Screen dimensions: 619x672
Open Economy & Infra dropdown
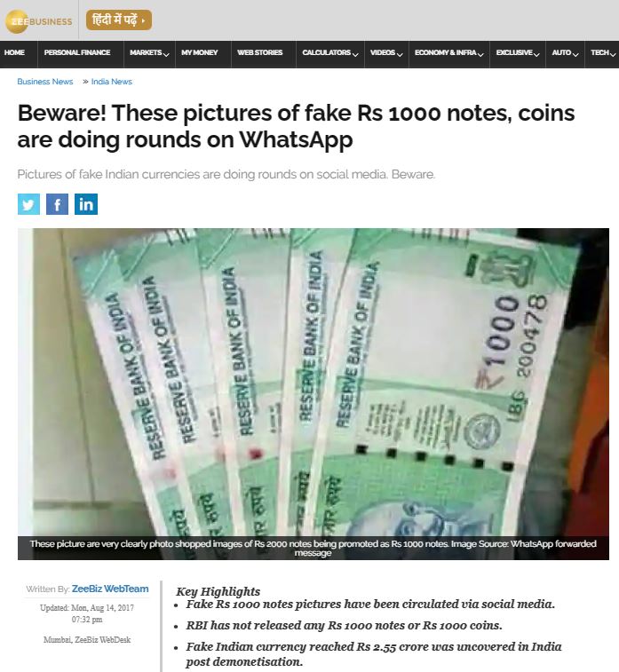(x=448, y=52)
